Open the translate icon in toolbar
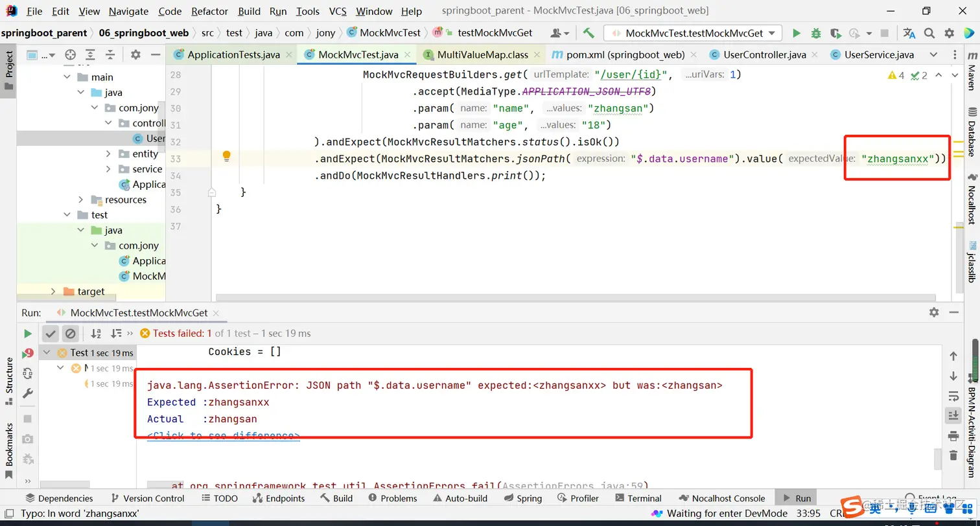Image resolution: width=980 pixels, height=526 pixels. click(x=909, y=33)
